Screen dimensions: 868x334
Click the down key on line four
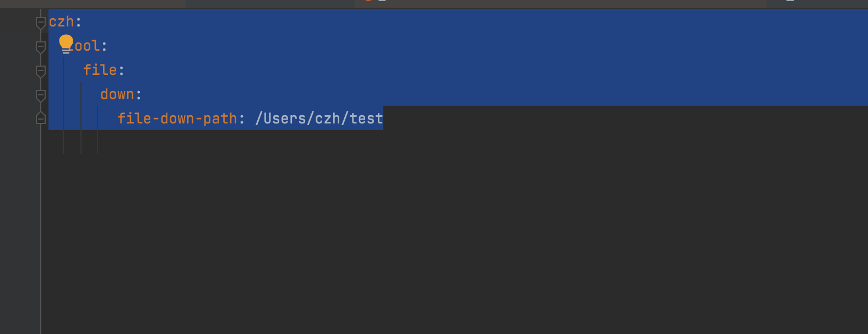117,95
